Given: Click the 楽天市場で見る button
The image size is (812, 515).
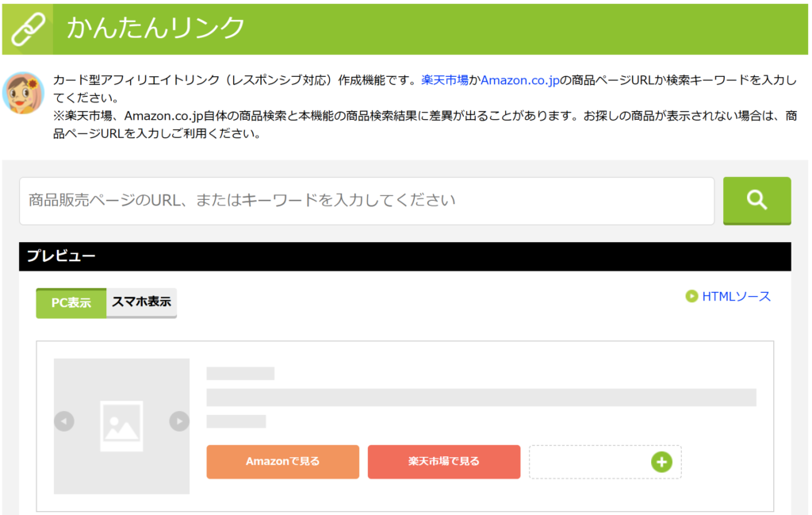Looking at the screenshot, I should pyautogui.click(x=443, y=462).
